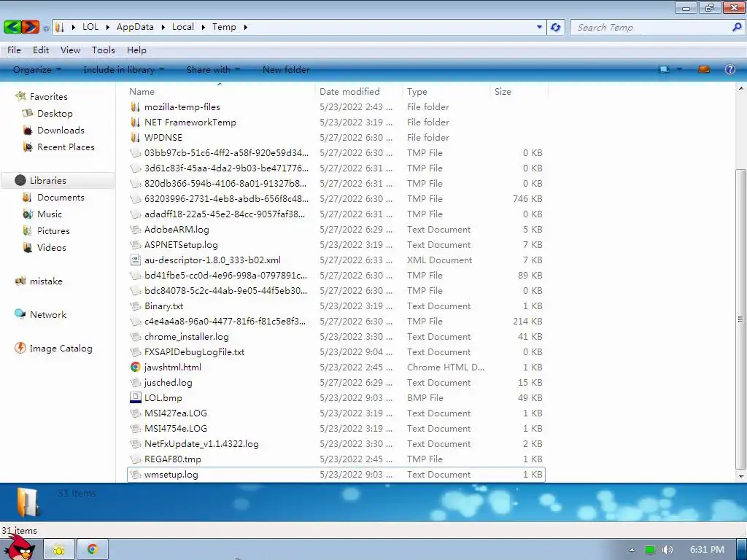Select the NET FrameworkTemp folder icon
This screenshot has height=560, width=747.
135,122
